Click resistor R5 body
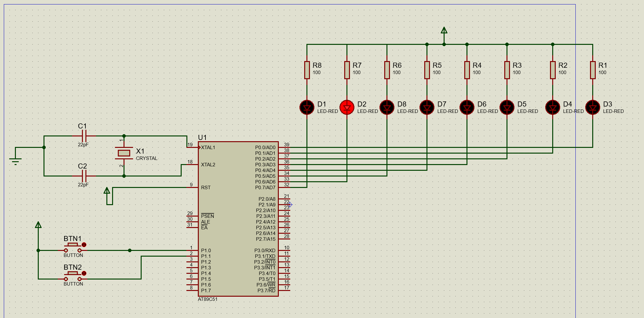The width and height of the screenshot is (644, 318). [427, 70]
